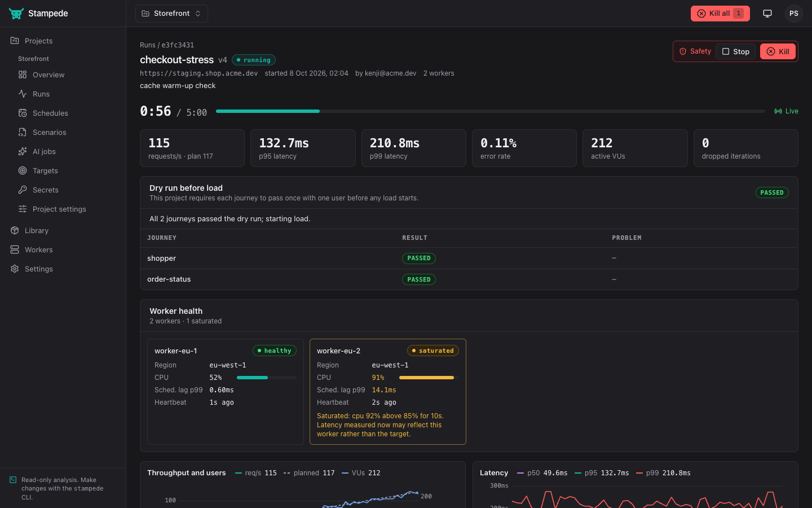
Task: Click the Projects folder icon in sidebar
Action: pos(15,41)
